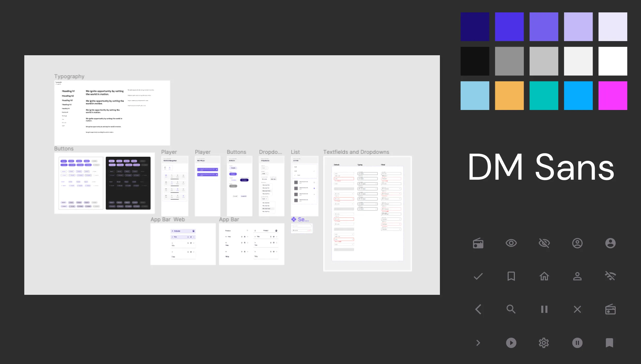Select the filled account circle icon
The width and height of the screenshot is (641, 364).
tap(610, 243)
